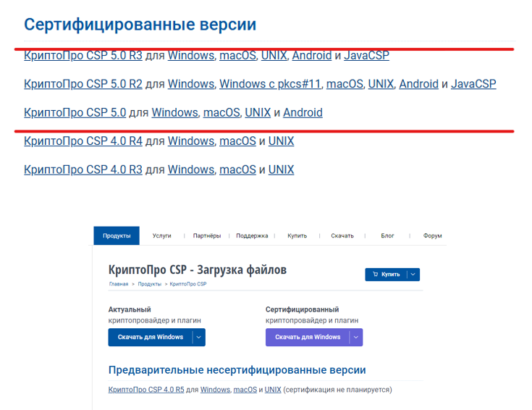532x410 pixels.
Task: Open the Партнёры menu item
Action: point(206,235)
